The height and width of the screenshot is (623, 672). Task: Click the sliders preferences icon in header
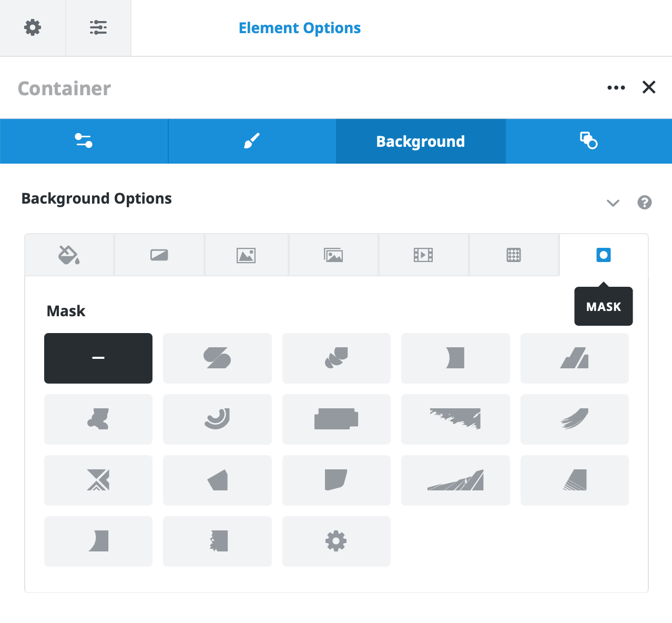98,27
